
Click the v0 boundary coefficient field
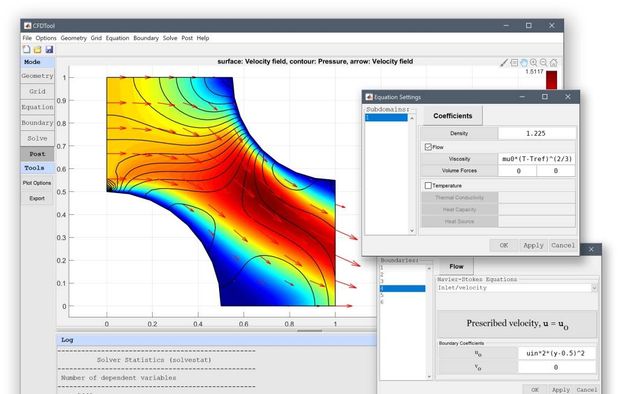tap(556, 367)
